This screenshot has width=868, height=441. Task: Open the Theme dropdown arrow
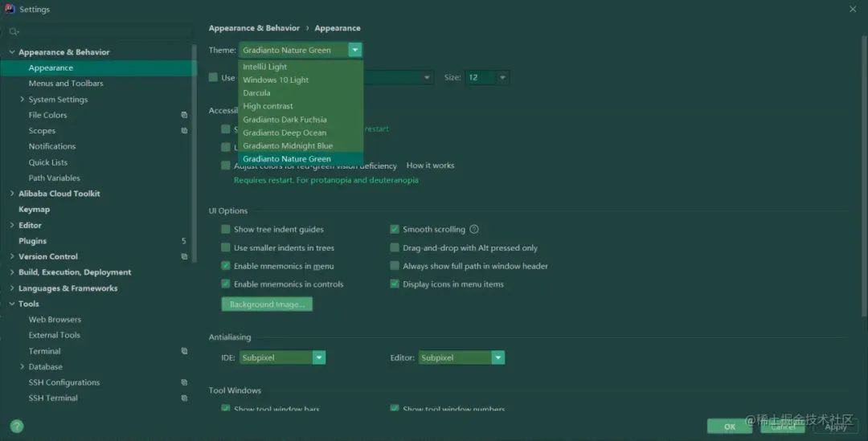point(355,50)
